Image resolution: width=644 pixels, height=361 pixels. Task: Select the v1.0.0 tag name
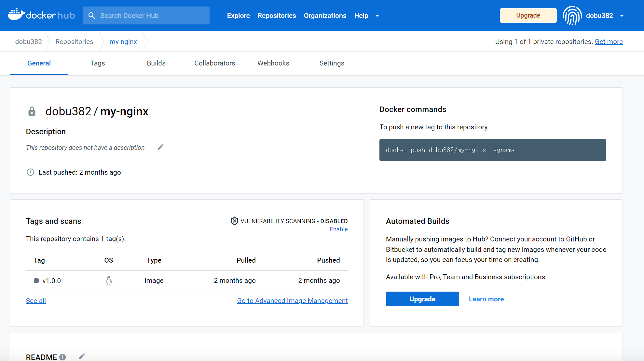tap(52, 281)
